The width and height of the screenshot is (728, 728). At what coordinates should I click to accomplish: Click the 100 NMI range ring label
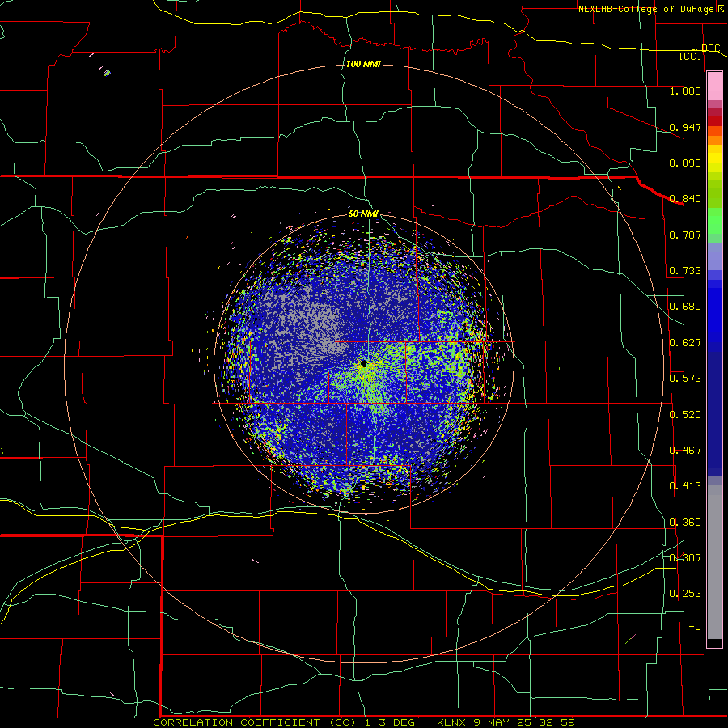click(x=363, y=64)
